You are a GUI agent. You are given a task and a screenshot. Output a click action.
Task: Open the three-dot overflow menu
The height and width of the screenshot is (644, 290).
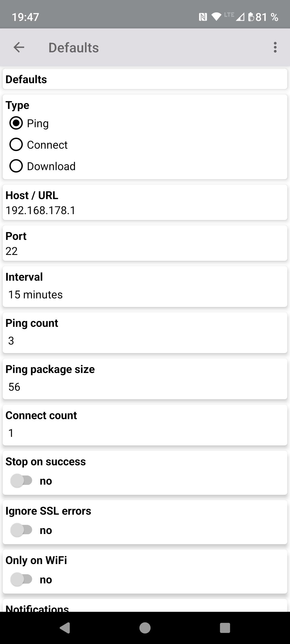click(x=275, y=47)
